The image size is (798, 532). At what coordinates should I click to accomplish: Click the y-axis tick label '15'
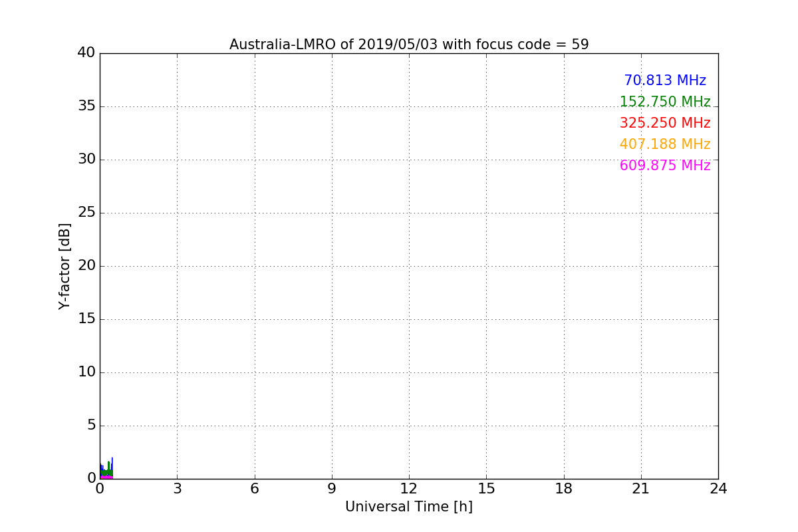point(86,319)
